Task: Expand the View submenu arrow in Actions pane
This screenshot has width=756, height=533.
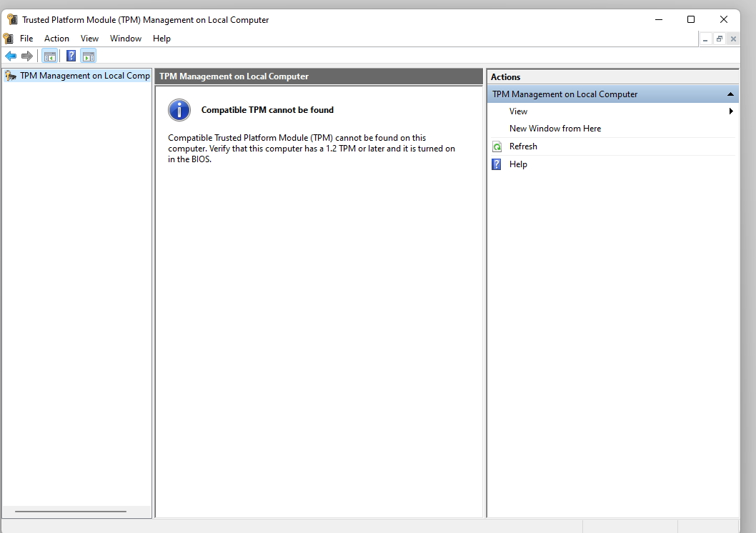Action: pyautogui.click(x=730, y=111)
